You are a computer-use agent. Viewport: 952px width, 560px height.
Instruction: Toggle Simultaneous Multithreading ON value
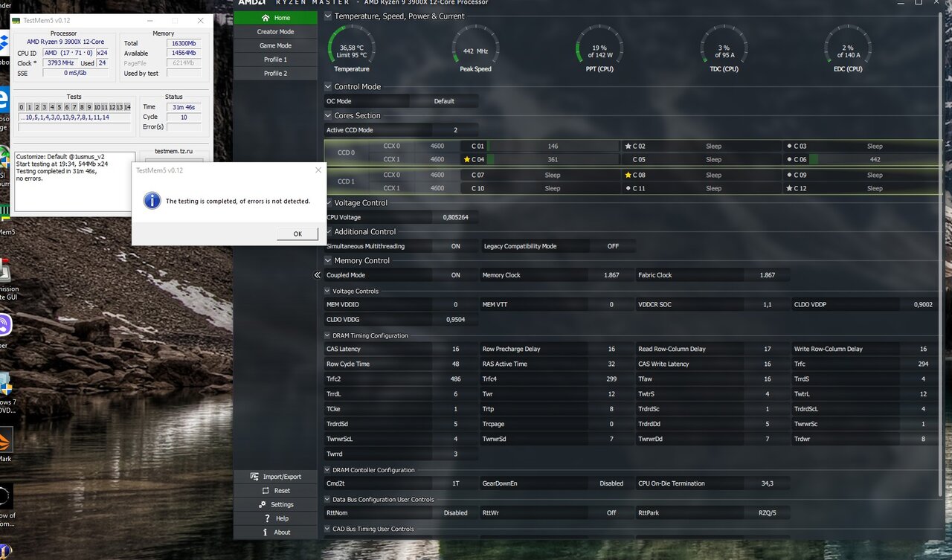(x=456, y=246)
